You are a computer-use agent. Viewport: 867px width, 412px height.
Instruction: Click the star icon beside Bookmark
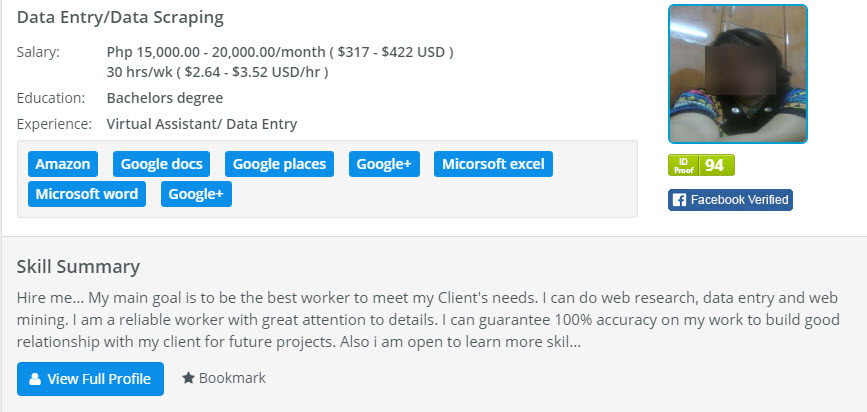pos(187,379)
